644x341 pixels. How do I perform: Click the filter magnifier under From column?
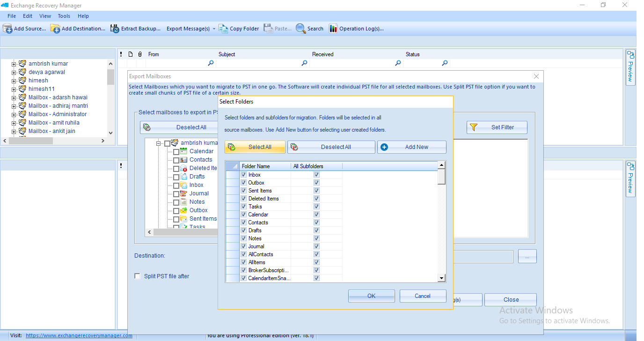(211, 63)
